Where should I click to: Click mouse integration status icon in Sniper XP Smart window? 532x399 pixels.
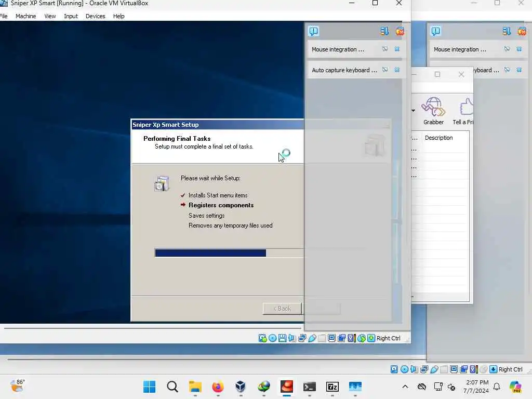(362, 338)
